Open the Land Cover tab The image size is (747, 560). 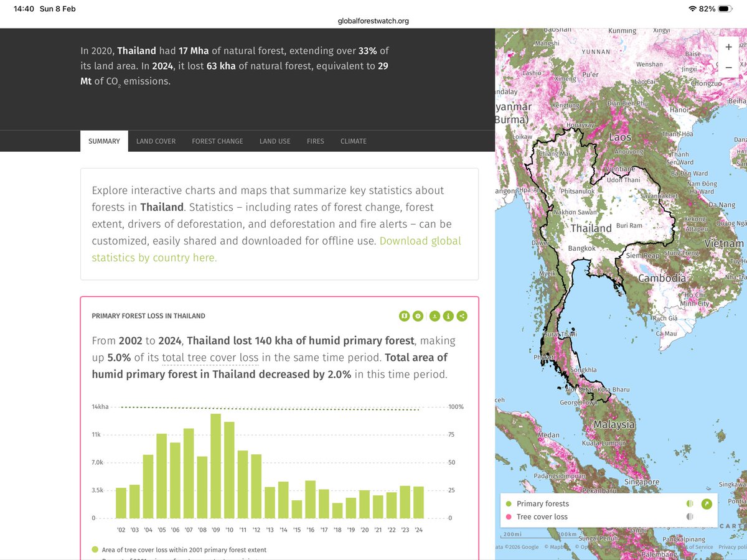[156, 141]
